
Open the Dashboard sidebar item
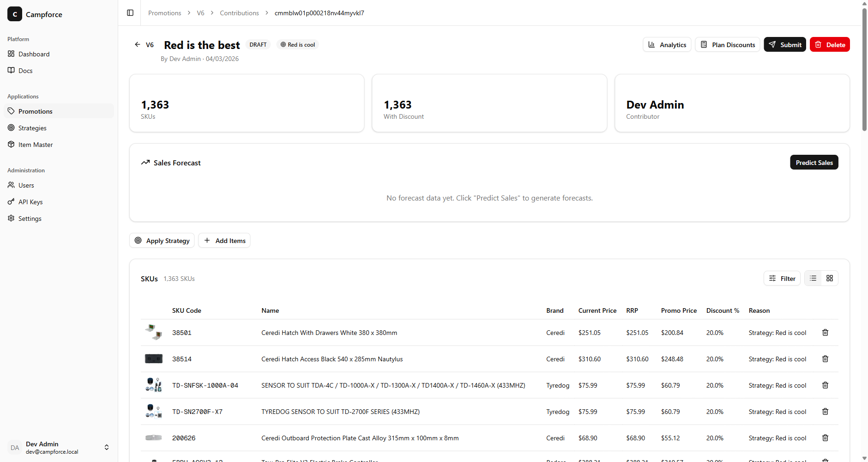click(59, 54)
